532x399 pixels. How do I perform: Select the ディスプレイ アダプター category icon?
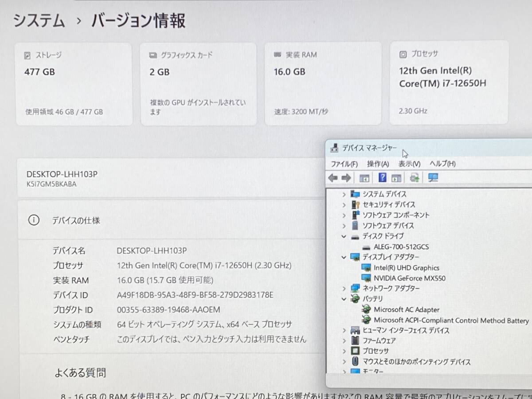[x=355, y=257]
